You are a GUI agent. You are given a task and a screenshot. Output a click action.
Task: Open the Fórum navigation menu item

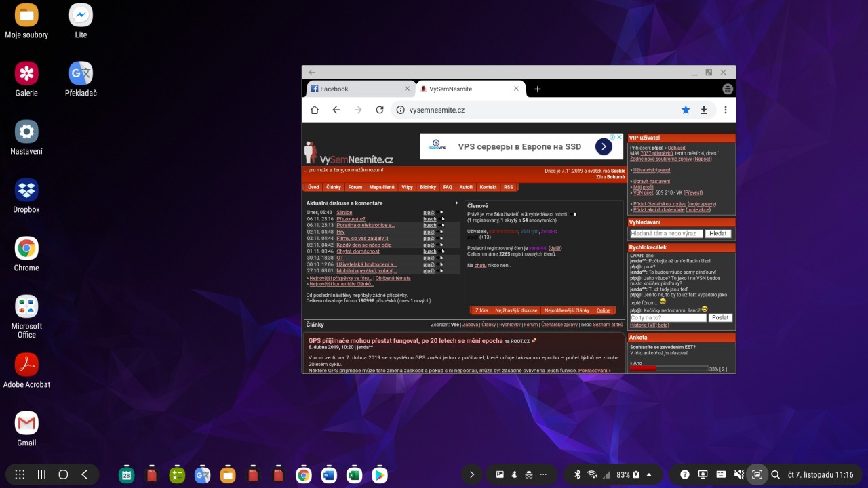point(355,187)
